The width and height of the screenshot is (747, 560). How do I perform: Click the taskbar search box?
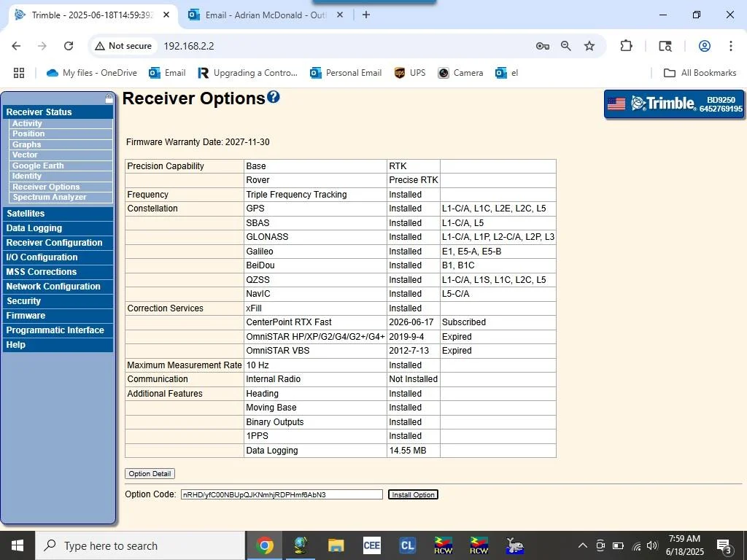(x=141, y=545)
